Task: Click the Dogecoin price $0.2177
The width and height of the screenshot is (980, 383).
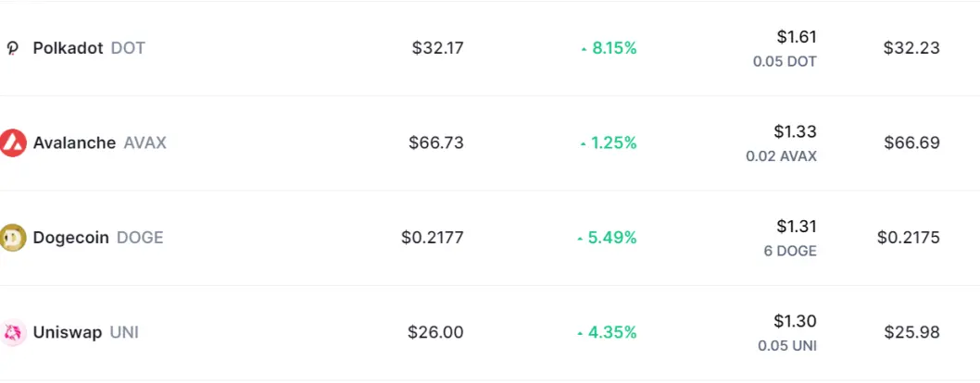Action: (x=433, y=238)
